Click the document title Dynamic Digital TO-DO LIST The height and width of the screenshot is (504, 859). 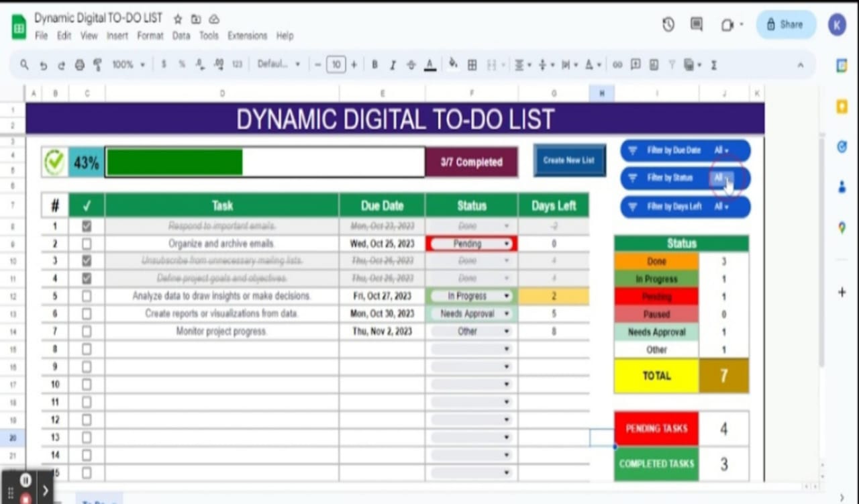click(x=99, y=18)
